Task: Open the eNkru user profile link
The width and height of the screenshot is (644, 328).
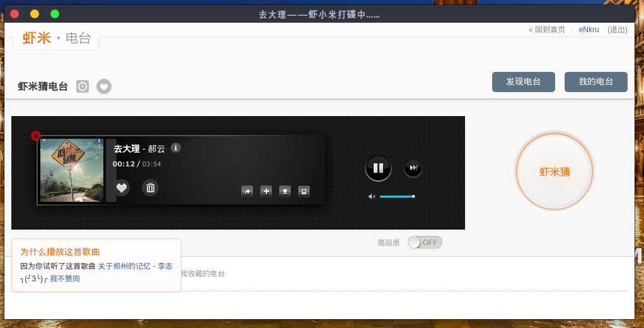Action: (x=589, y=30)
